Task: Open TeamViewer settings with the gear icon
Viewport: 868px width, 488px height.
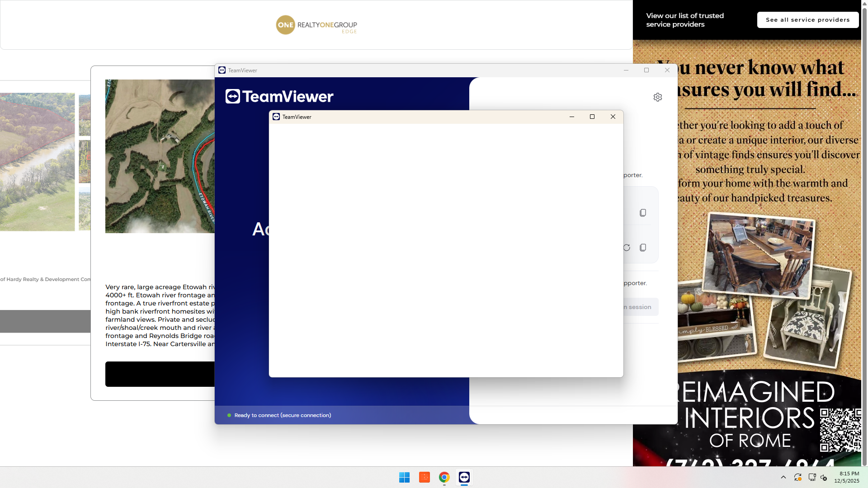Action: pyautogui.click(x=658, y=97)
